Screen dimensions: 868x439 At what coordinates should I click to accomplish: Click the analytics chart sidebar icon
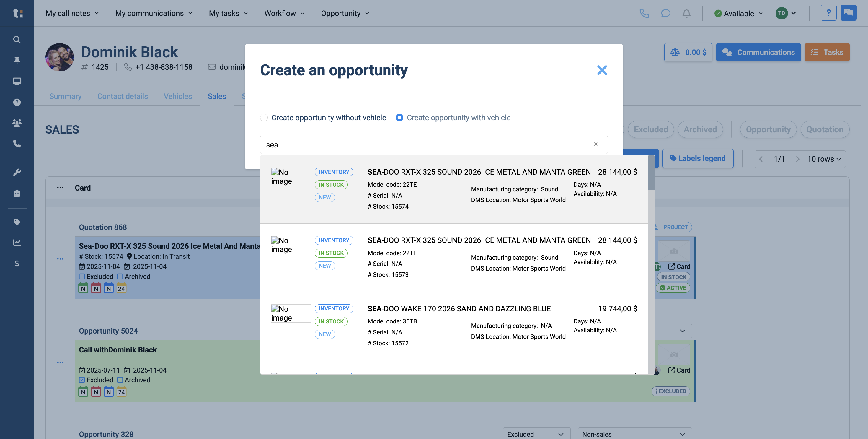[x=17, y=243]
